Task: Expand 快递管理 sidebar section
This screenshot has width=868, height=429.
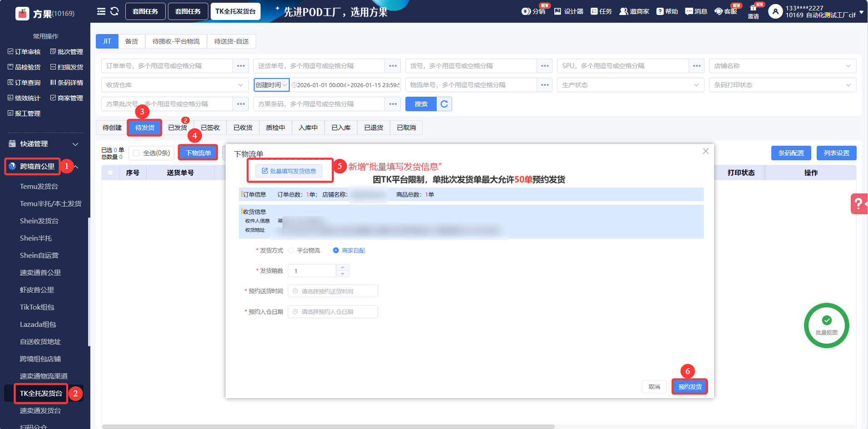Action: click(44, 144)
